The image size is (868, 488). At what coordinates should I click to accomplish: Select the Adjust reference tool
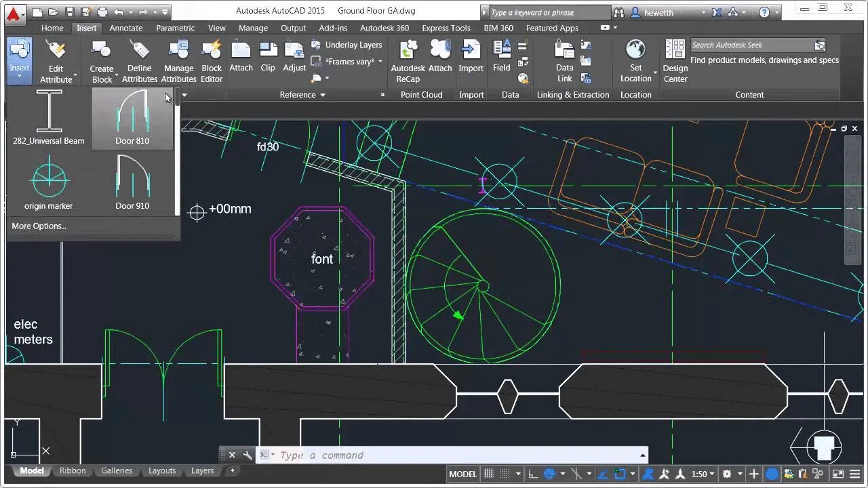tap(294, 56)
